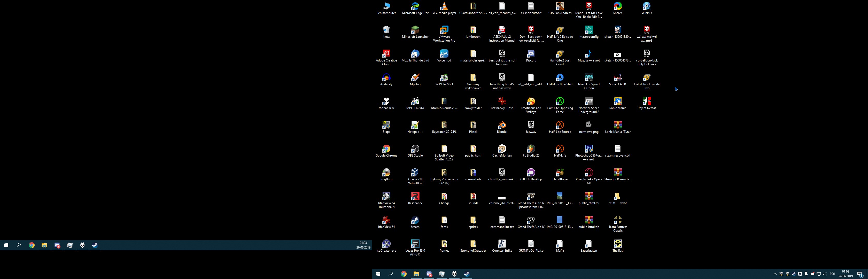Select the Oracle VM VirtualBox icon
The height and width of the screenshot is (279, 868).
point(415,176)
